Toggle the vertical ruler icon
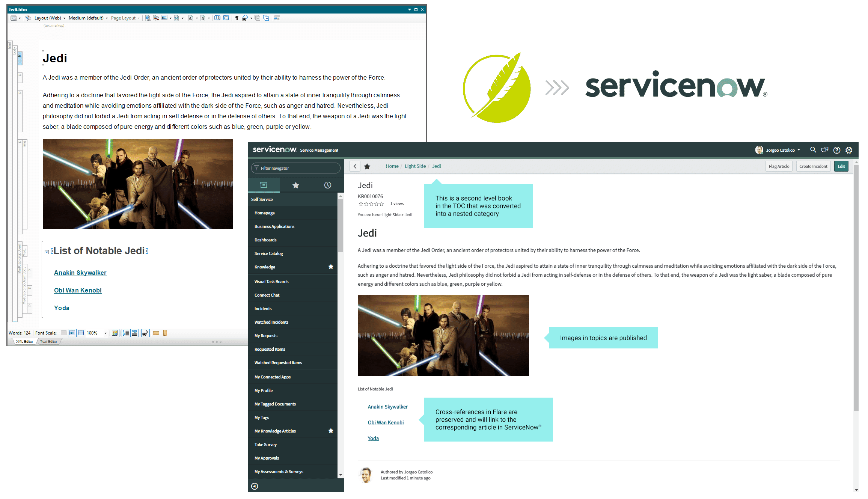This screenshot has width=868, height=499. (165, 333)
